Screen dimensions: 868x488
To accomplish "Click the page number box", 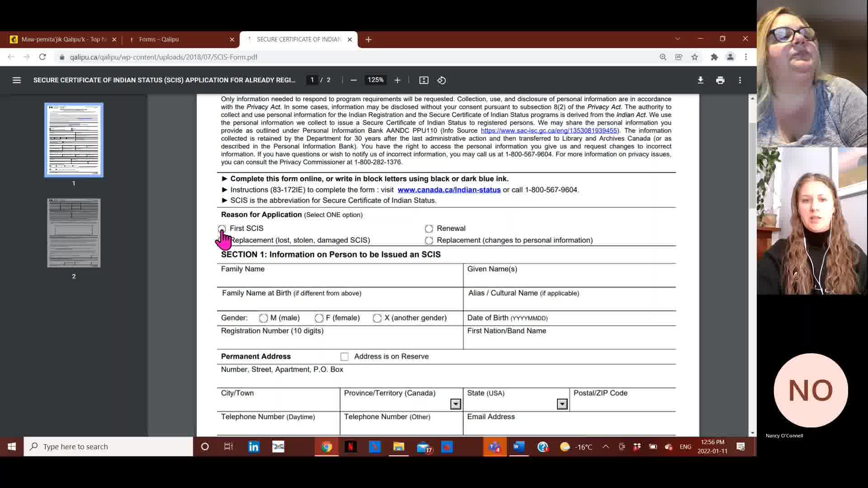I will [312, 80].
